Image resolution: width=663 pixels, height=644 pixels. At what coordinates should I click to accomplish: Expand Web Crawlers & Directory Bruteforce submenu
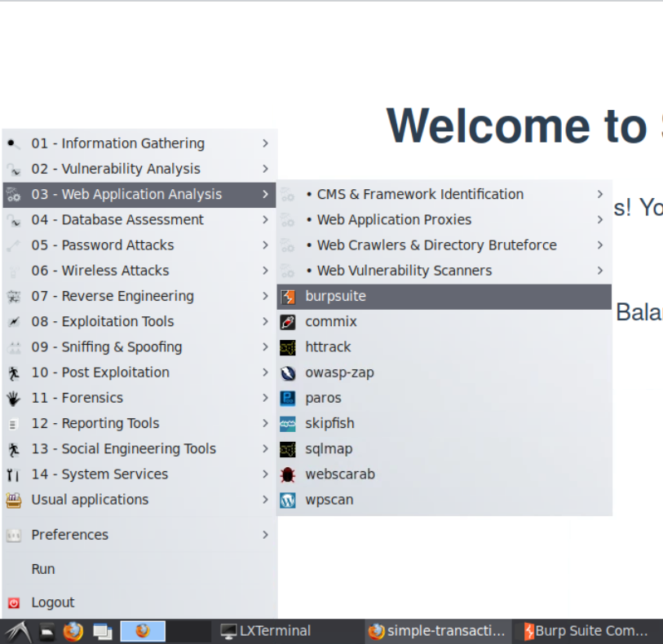tap(444, 245)
